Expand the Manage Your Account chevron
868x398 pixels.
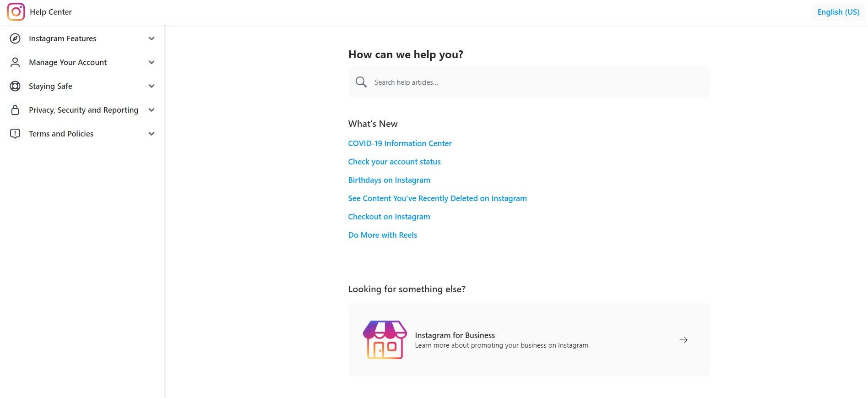click(152, 62)
